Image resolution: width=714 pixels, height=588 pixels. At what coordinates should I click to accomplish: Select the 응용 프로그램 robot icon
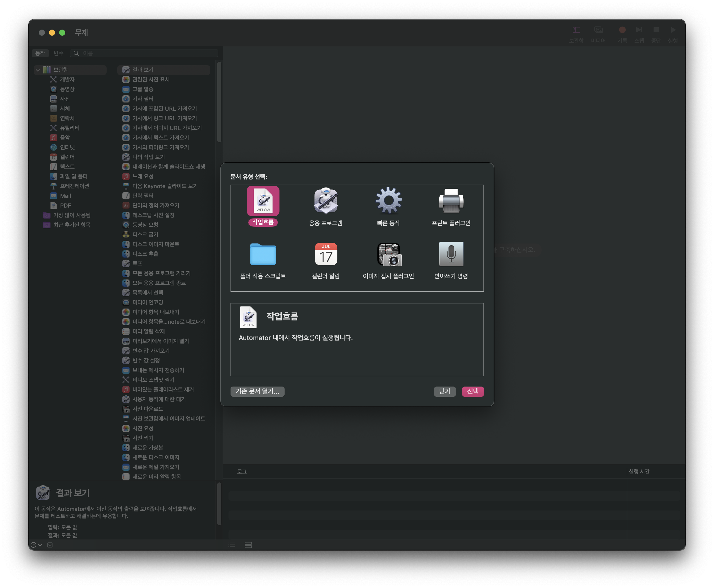click(325, 201)
